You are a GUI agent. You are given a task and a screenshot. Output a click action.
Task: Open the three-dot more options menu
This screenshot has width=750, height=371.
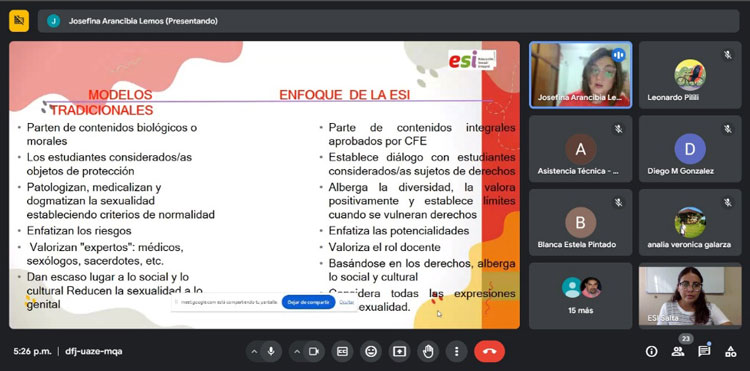[456, 352]
